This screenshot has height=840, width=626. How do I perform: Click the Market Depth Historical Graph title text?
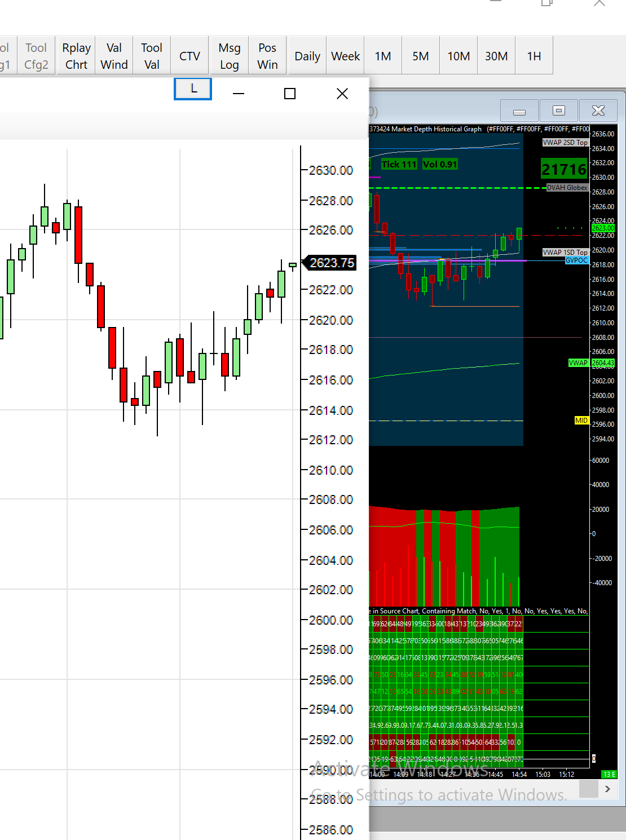[x=437, y=129]
